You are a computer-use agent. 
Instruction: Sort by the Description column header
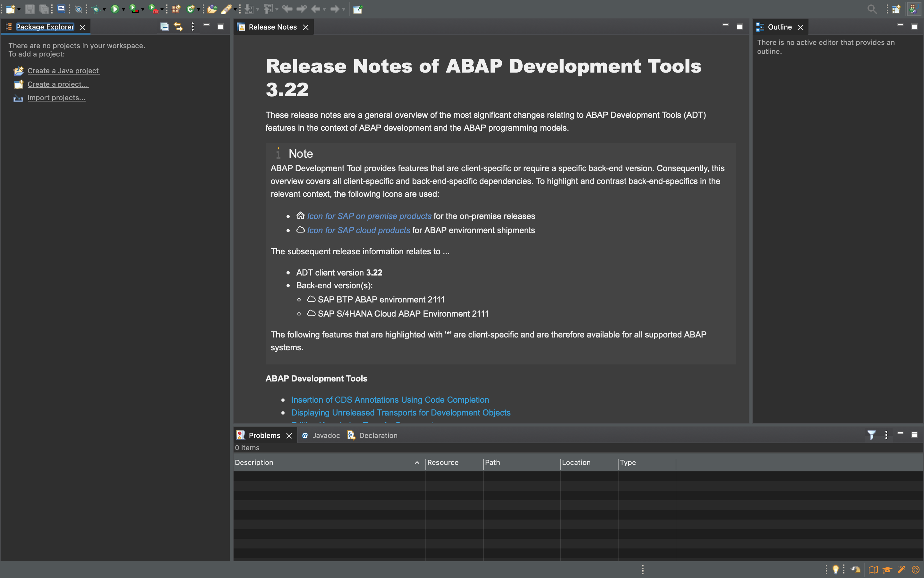click(329, 462)
